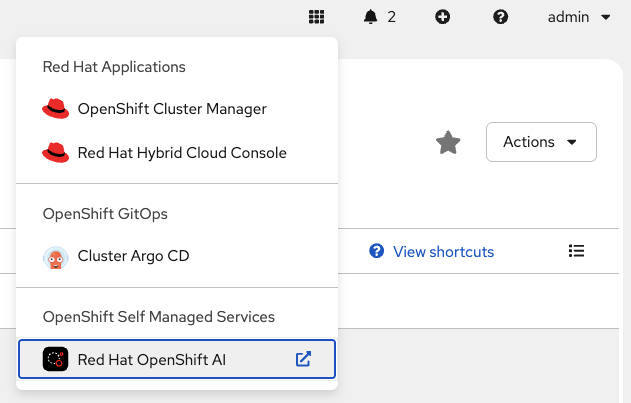
Task: Click the red hat logo beside Hybrid Cloud Console
Action: click(55, 153)
